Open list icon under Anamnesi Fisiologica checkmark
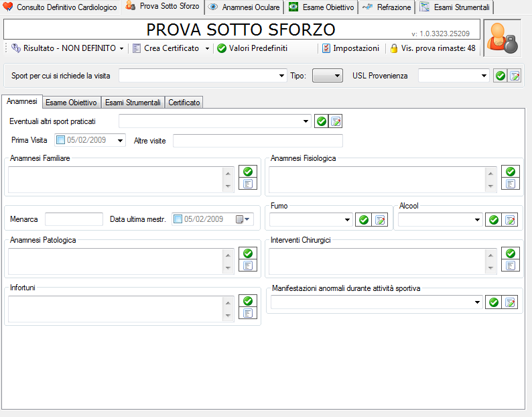This screenshot has height=417, width=532. point(511,184)
